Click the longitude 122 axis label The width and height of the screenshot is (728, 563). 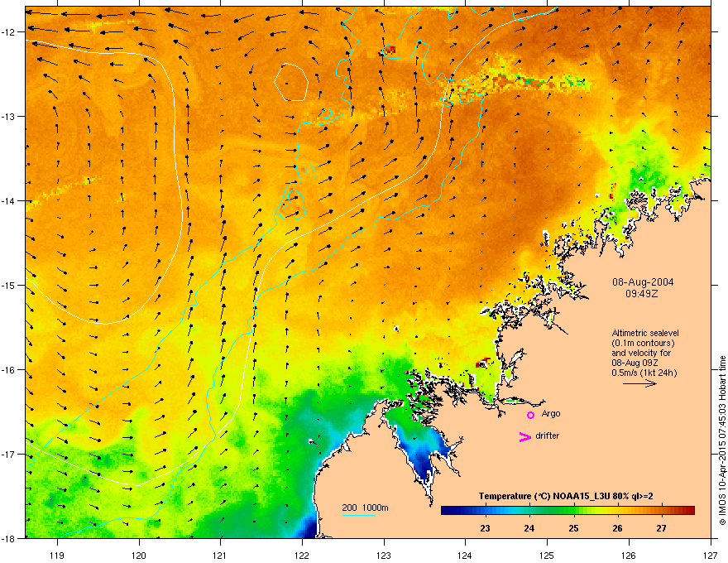click(x=302, y=555)
